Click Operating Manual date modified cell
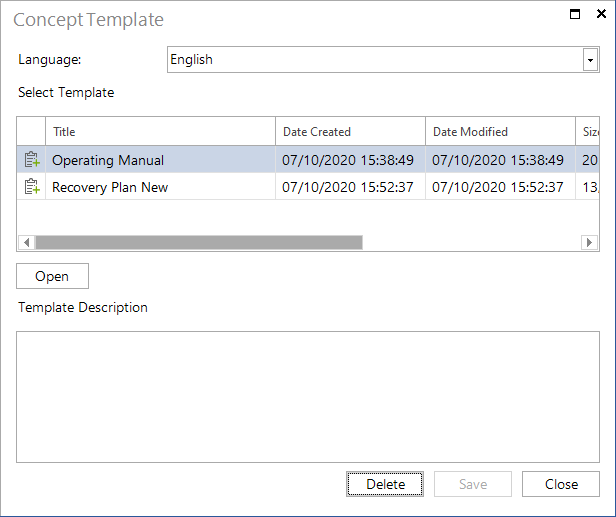This screenshot has width=616, height=517. (x=500, y=160)
